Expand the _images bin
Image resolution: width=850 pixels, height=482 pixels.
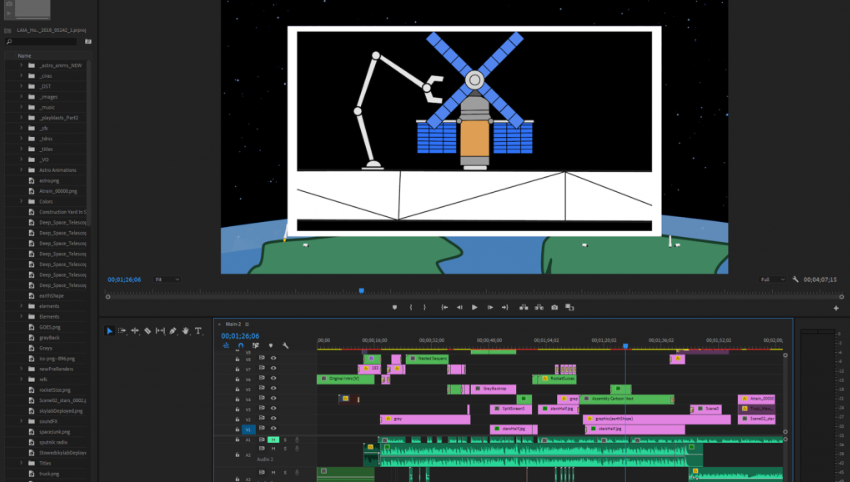tap(22, 97)
